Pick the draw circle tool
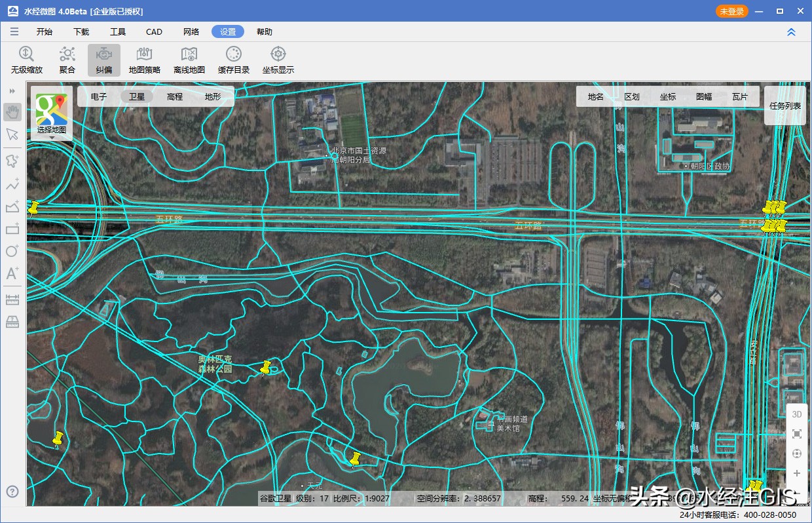The width and height of the screenshot is (812, 523). point(12,251)
